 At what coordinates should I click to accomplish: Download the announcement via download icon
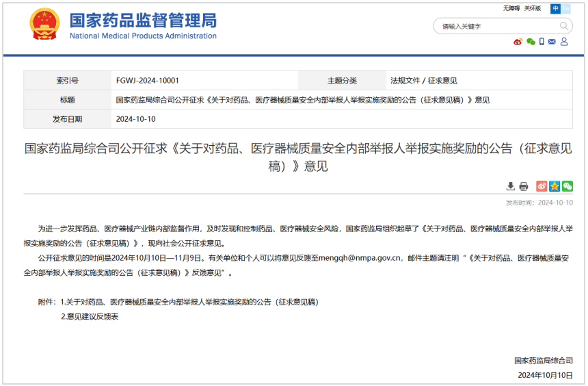(x=510, y=186)
